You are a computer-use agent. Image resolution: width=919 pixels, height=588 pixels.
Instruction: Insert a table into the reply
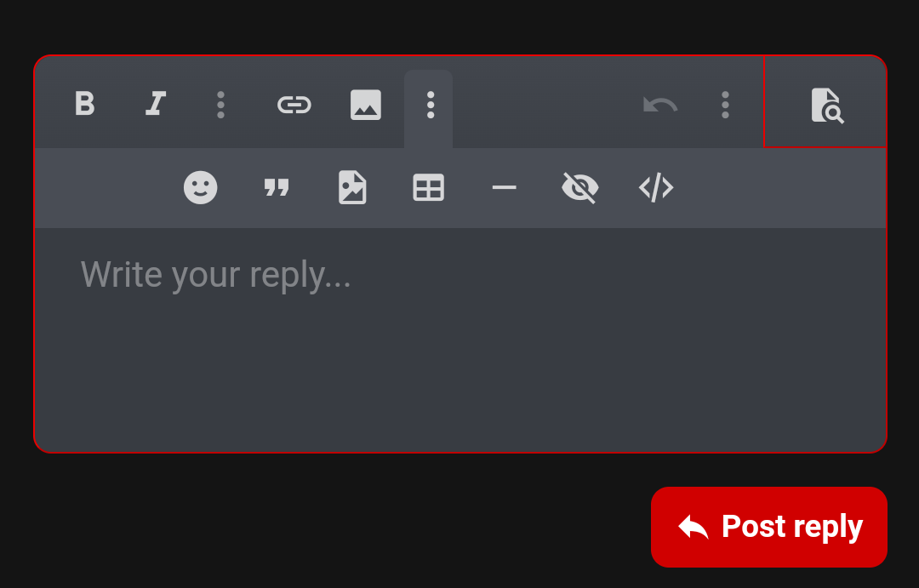pos(428,187)
